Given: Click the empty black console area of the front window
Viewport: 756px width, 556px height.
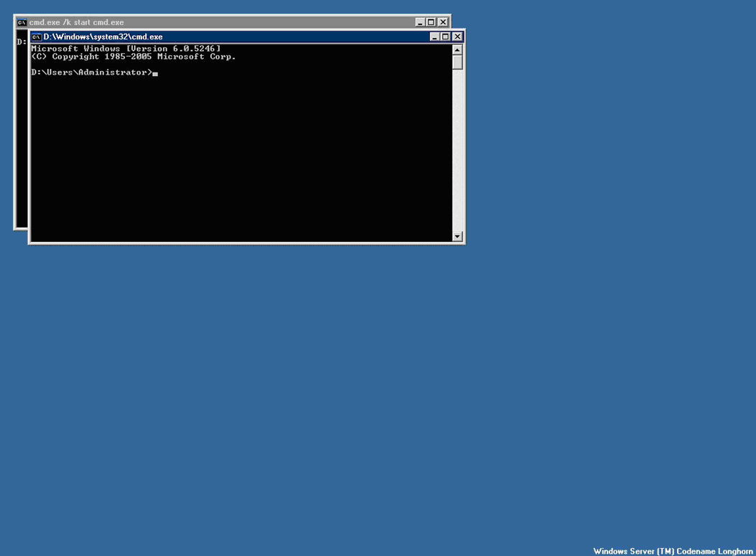Looking at the screenshot, I should pyautogui.click(x=241, y=159).
